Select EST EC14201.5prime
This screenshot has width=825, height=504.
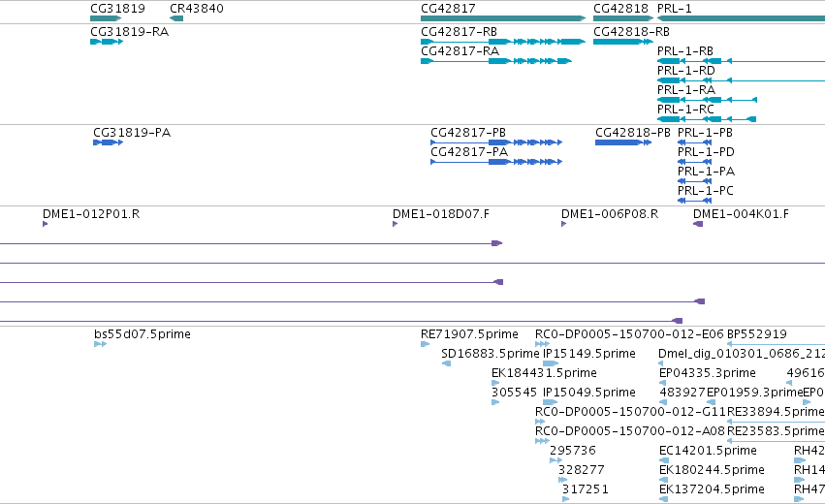[x=663, y=460]
